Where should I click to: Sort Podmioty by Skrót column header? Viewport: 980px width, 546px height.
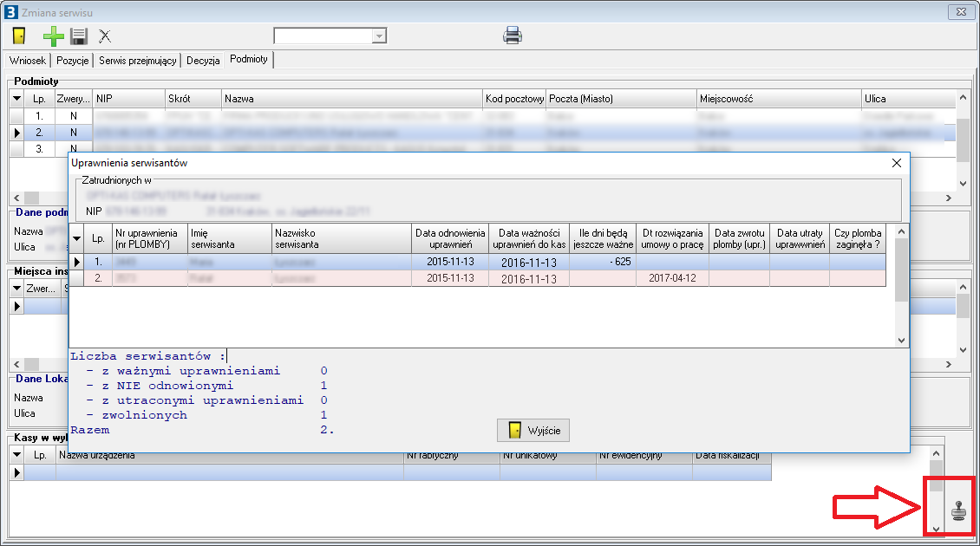193,99
